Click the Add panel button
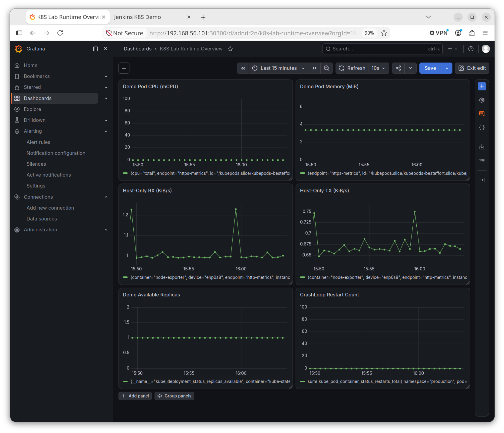Screen dimensions: 504x433 tap(135, 396)
